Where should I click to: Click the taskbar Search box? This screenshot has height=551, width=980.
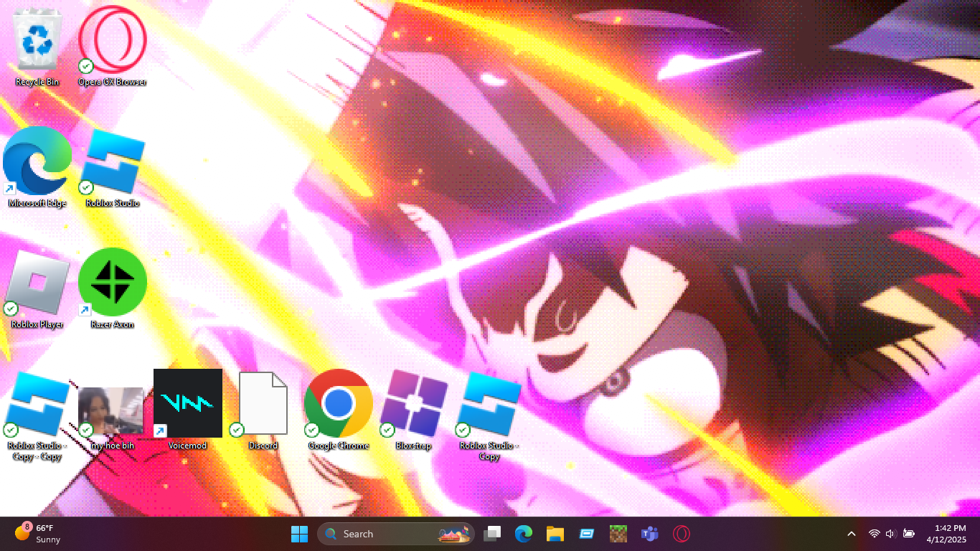396,534
